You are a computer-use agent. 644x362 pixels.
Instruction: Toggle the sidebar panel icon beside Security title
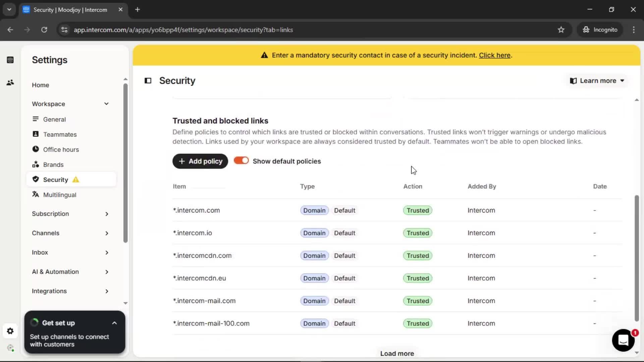(x=148, y=81)
